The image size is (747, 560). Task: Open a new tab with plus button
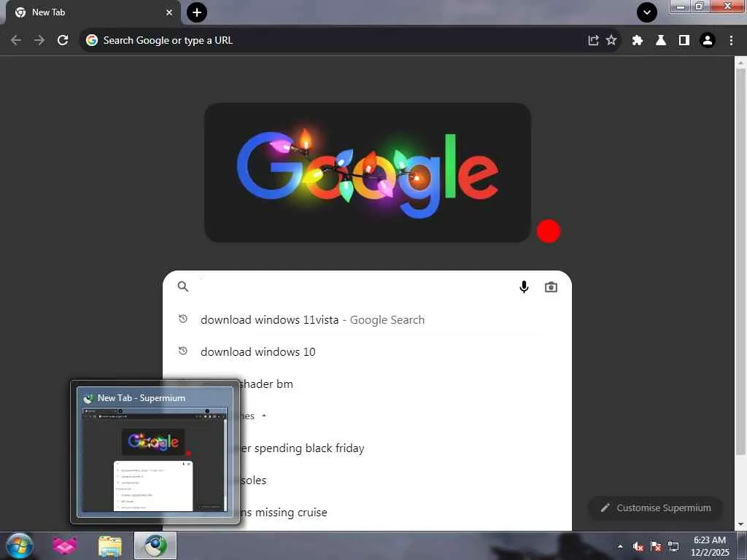point(197,12)
